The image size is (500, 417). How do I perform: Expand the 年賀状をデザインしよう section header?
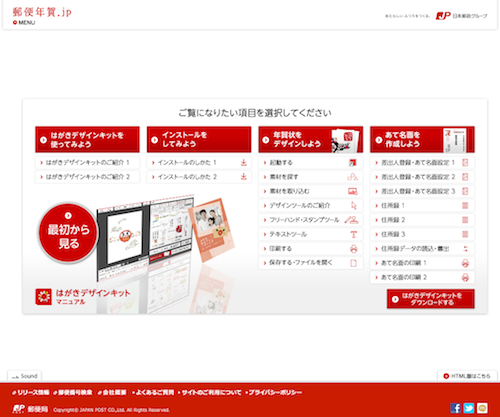(311, 139)
